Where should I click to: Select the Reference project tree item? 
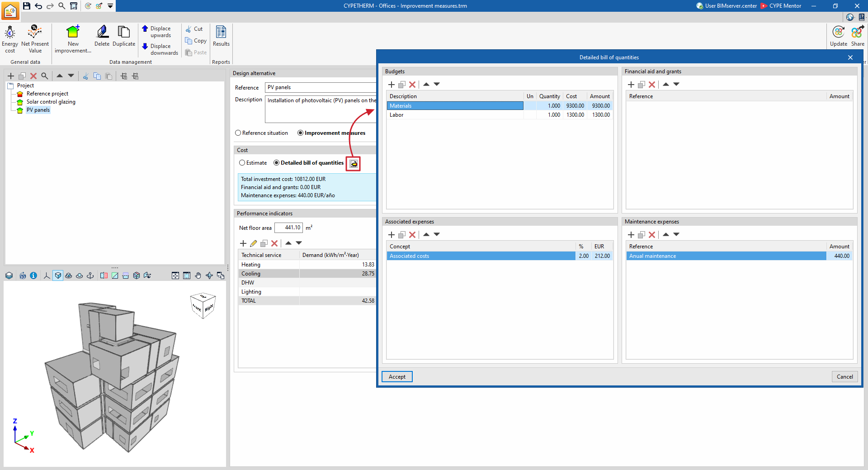tap(47, 94)
